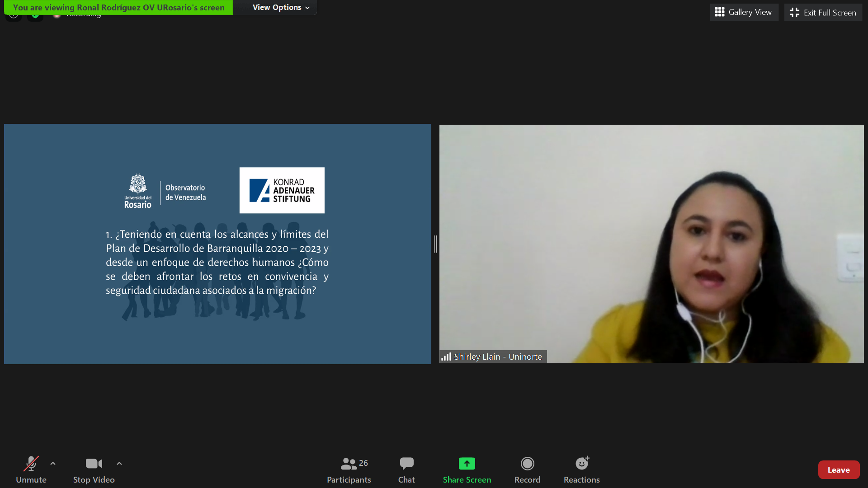Exit Full Screen mode

tap(823, 13)
